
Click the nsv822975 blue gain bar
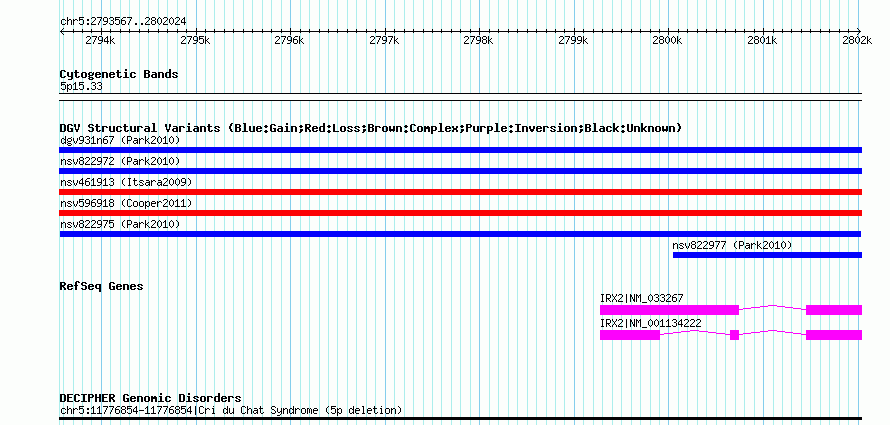[460, 234]
